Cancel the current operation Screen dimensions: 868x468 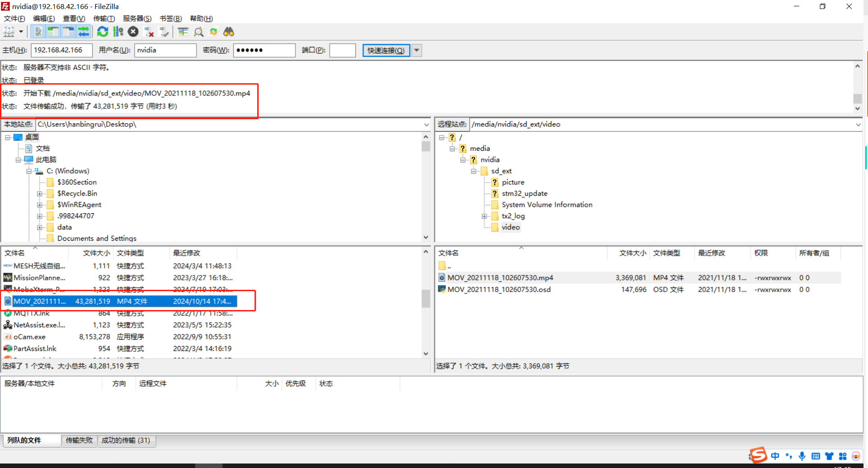(133, 32)
